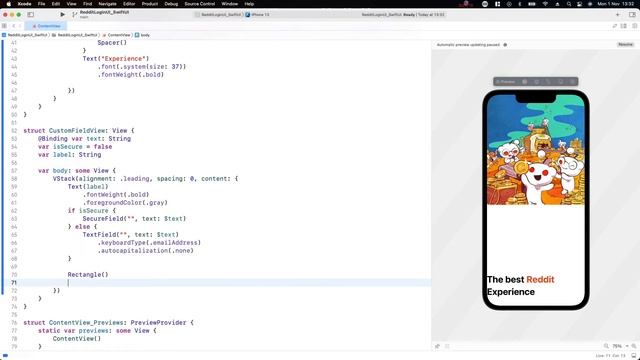This screenshot has width=640, height=360.
Task: Open RedditLoginUI_SwiftUI scheme selector
Action: point(219,14)
